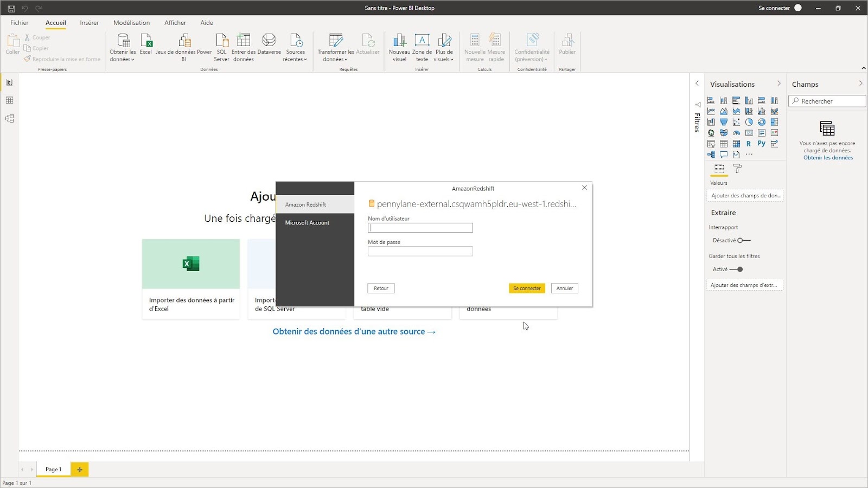868x488 pixels.
Task: Toggle Interrapport switch Désactivé
Action: click(x=744, y=240)
